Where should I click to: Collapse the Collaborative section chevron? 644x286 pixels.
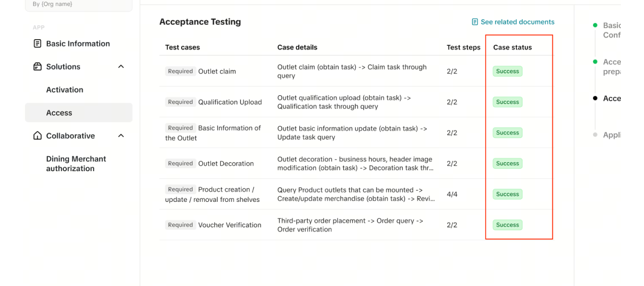(x=121, y=136)
